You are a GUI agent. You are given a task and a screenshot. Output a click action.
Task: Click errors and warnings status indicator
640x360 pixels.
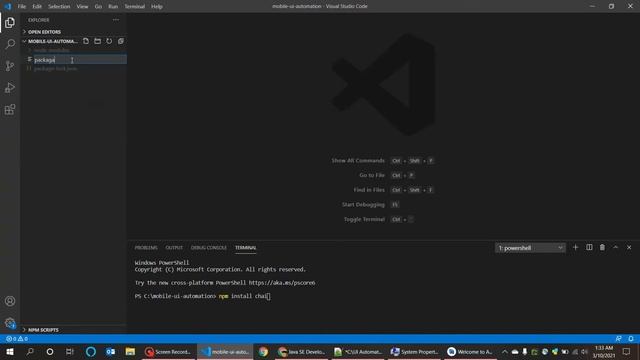click(x=17, y=339)
